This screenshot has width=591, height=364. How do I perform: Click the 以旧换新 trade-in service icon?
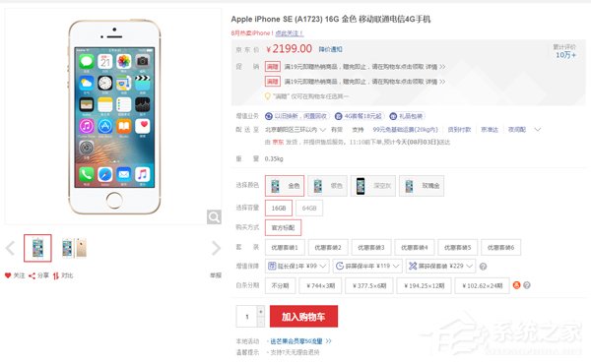click(x=268, y=116)
